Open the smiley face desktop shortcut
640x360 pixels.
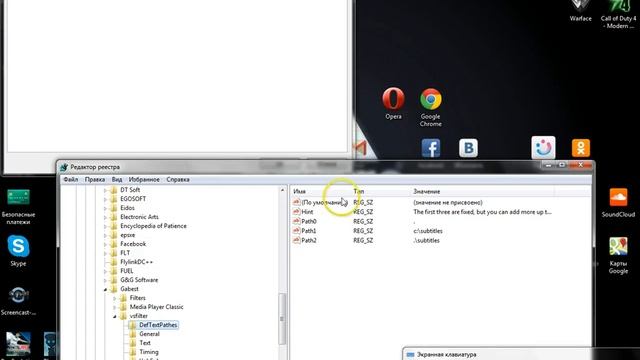coord(543,147)
